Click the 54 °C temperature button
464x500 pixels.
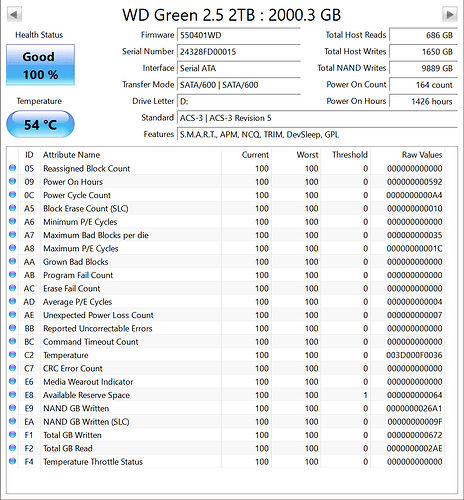point(40,124)
